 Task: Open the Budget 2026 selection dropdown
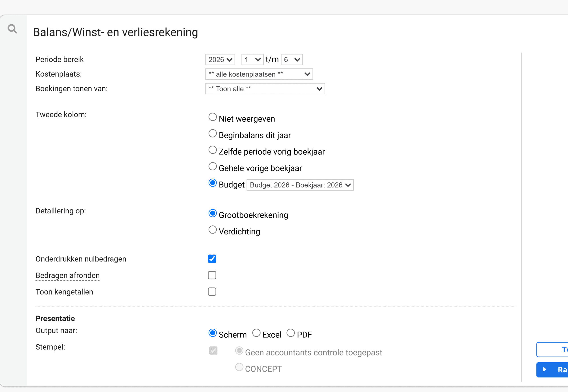pos(300,185)
